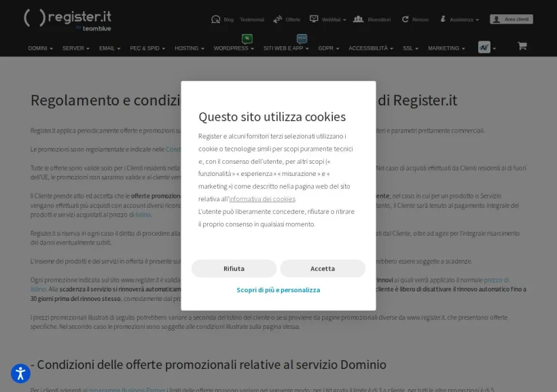Click the Rivenditori text link
The width and height of the screenshot is (557, 392).
(379, 20)
